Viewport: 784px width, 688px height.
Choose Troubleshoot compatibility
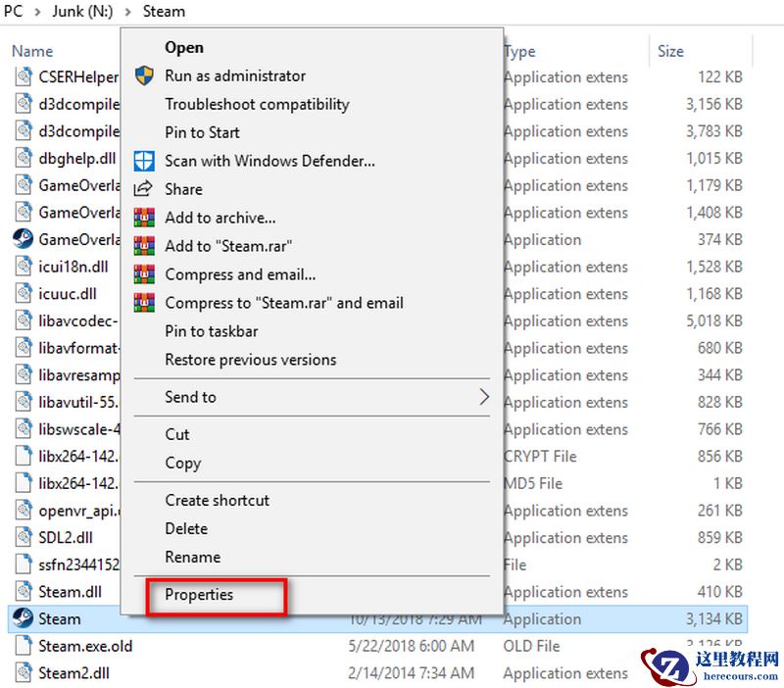[257, 104]
